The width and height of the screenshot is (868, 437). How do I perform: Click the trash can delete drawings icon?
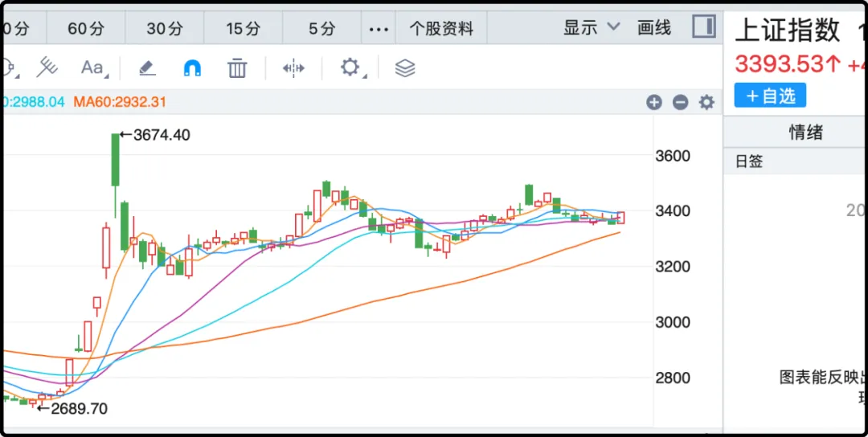point(237,68)
